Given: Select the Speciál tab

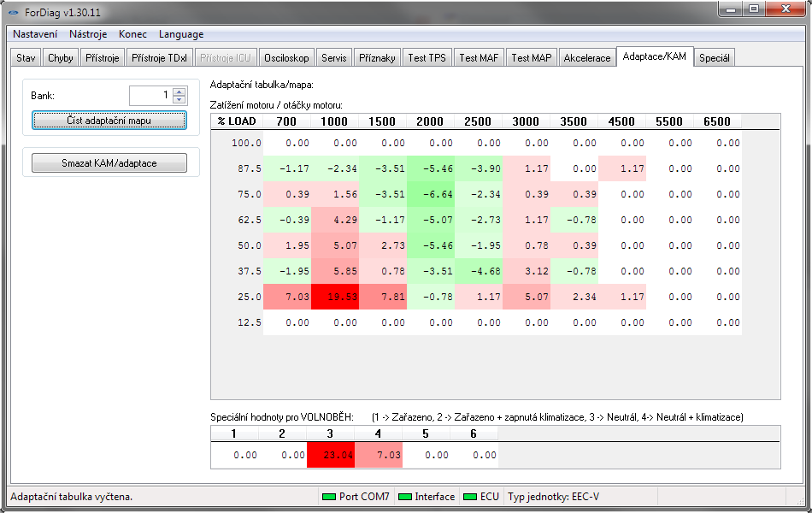Looking at the screenshot, I should 715,58.
